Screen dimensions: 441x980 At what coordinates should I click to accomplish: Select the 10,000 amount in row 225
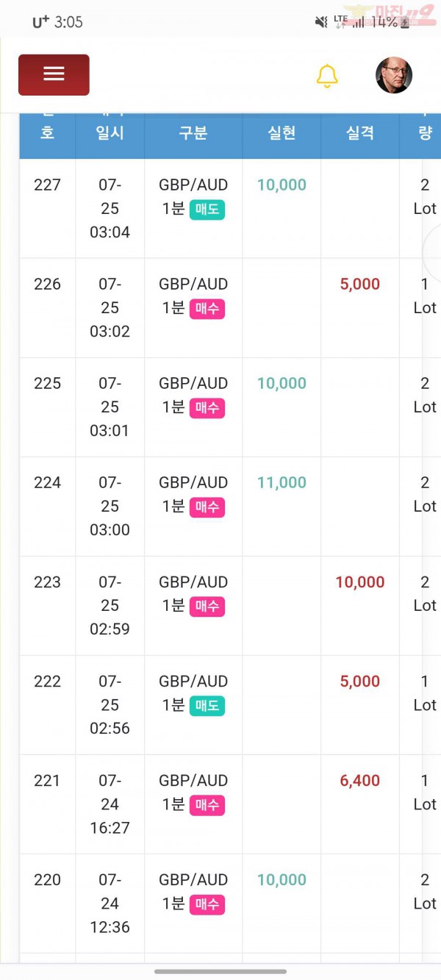tap(282, 383)
